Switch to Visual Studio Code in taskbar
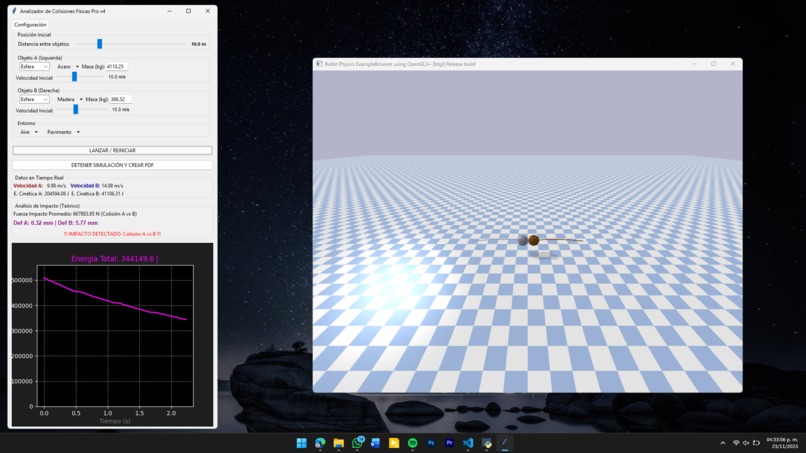 468,443
